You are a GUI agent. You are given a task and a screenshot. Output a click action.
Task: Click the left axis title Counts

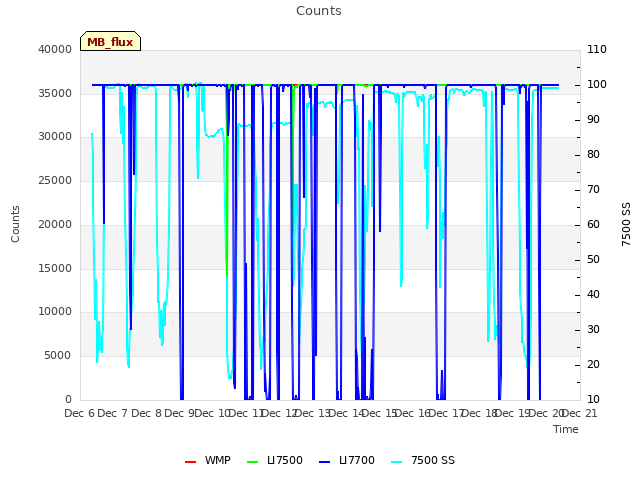tap(16, 224)
